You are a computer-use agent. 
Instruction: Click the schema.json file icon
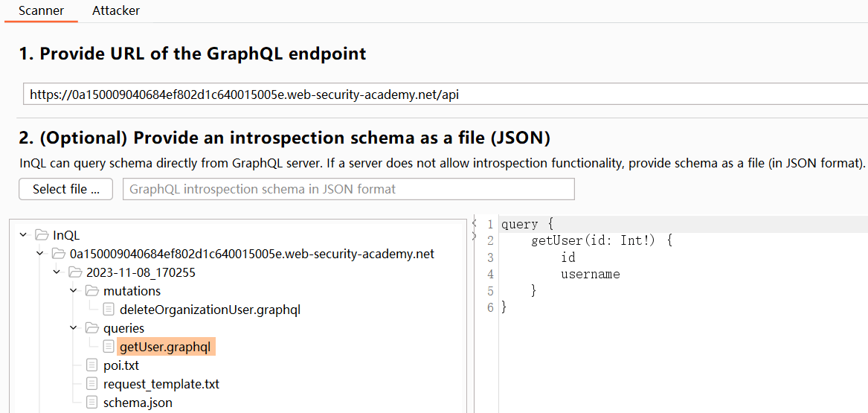coord(91,403)
